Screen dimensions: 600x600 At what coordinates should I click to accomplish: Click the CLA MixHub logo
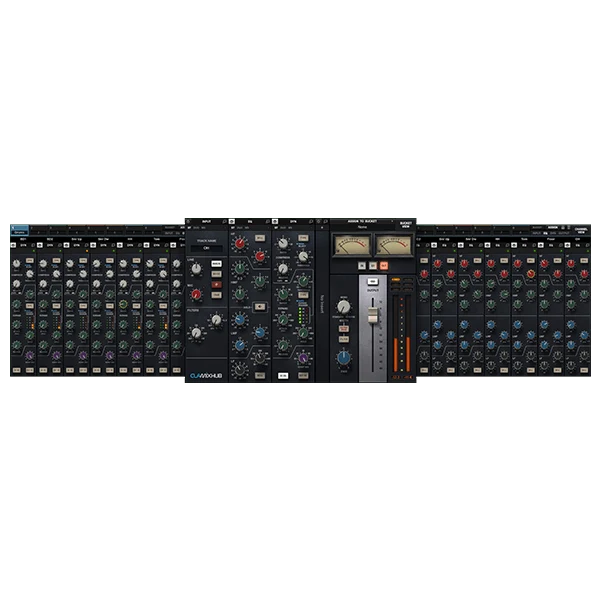click(x=205, y=376)
